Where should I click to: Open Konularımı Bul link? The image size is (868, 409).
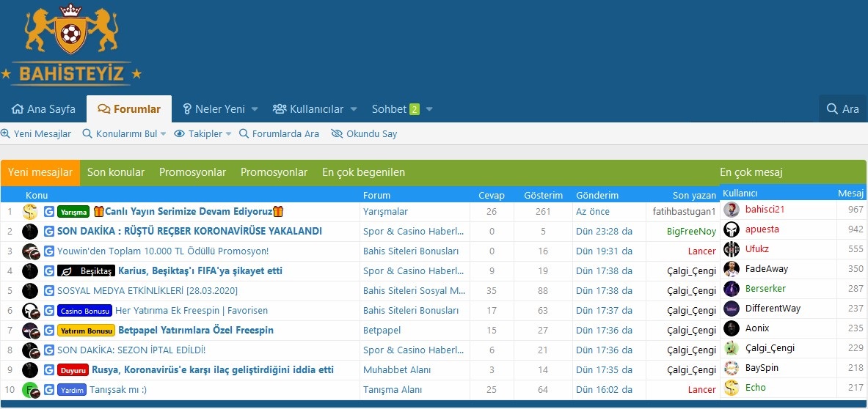120,133
